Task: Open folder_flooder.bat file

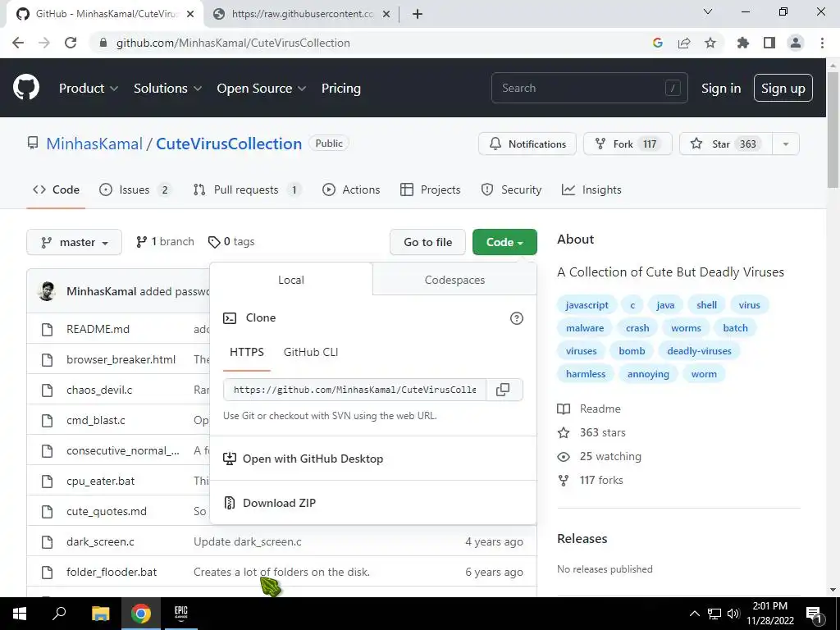Action: coord(112,572)
